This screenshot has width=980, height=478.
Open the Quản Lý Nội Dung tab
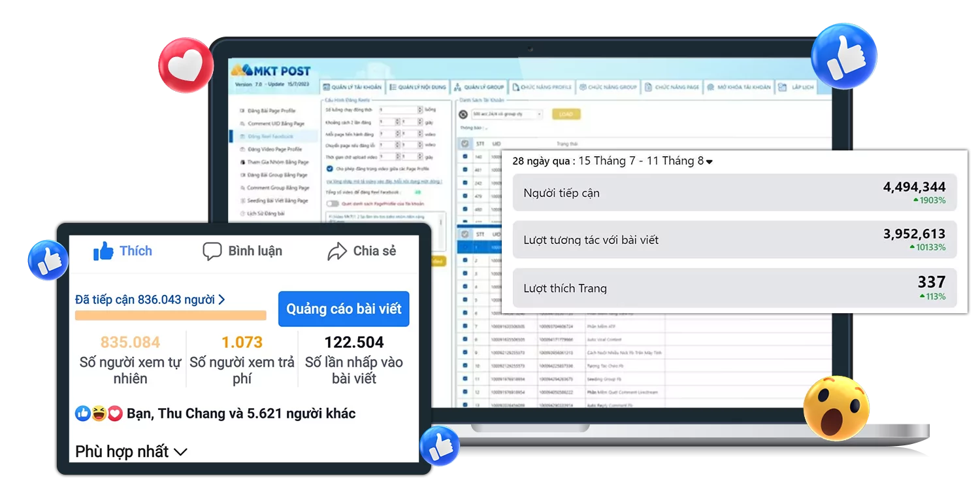point(417,87)
